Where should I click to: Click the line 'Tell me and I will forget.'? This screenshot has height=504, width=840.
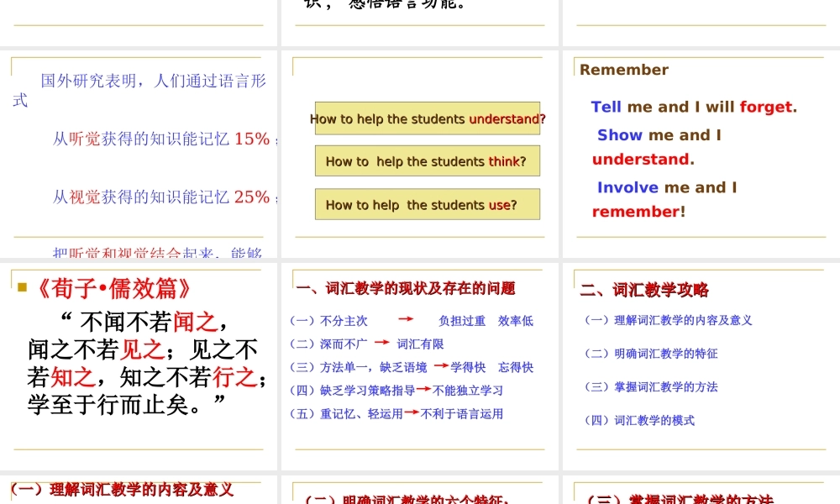click(x=694, y=107)
